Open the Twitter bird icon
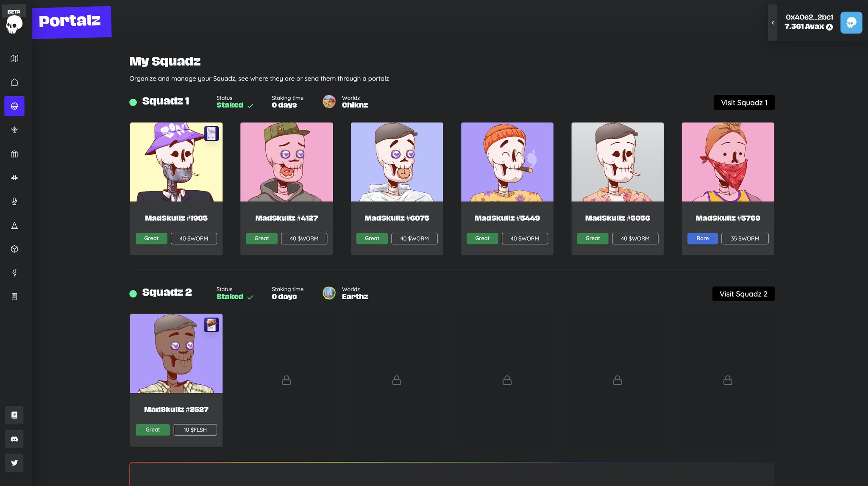 [x=14, y=463]
